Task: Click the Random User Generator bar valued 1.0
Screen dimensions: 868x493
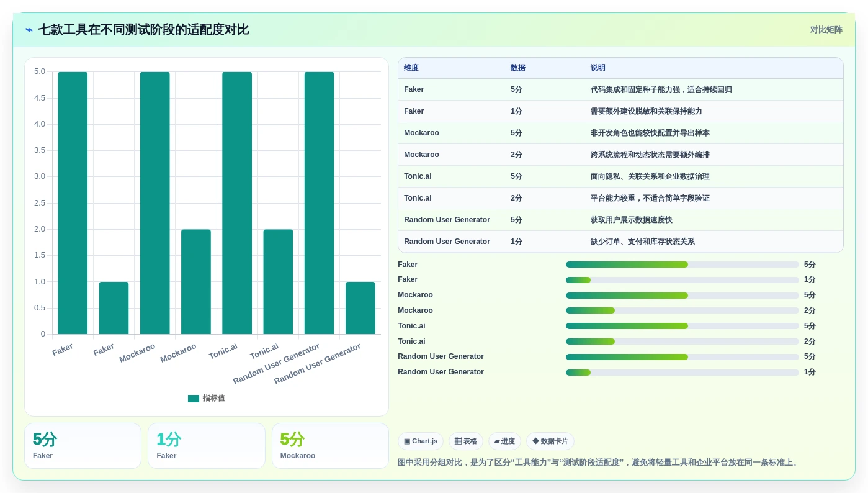Action: tap(360, 308)
